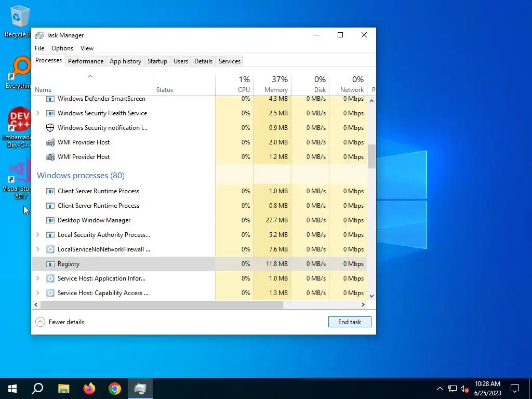This screenshot has height=399, width=532.
Task: Show hidden system tray icons
Action: [440, 389]
